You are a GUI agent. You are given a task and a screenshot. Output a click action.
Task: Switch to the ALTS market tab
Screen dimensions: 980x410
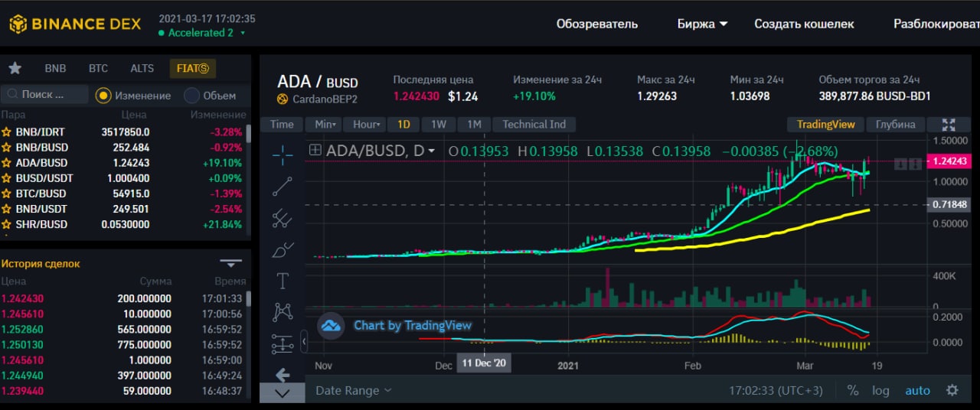(x=142, y=68)
